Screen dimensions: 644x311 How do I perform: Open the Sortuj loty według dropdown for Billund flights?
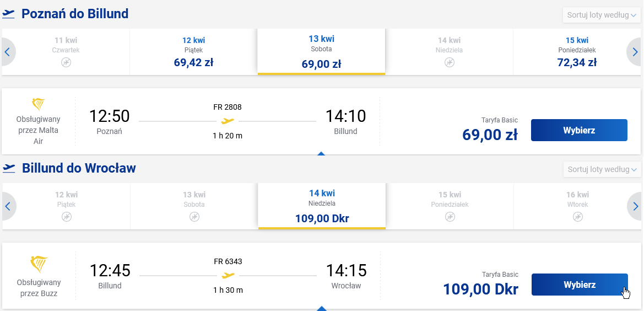602,169
